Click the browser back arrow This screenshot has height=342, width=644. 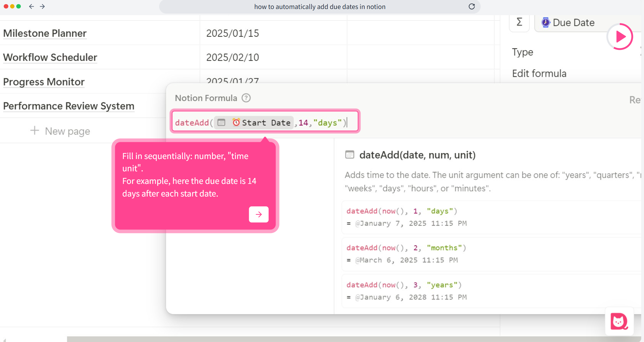(31, 6)
